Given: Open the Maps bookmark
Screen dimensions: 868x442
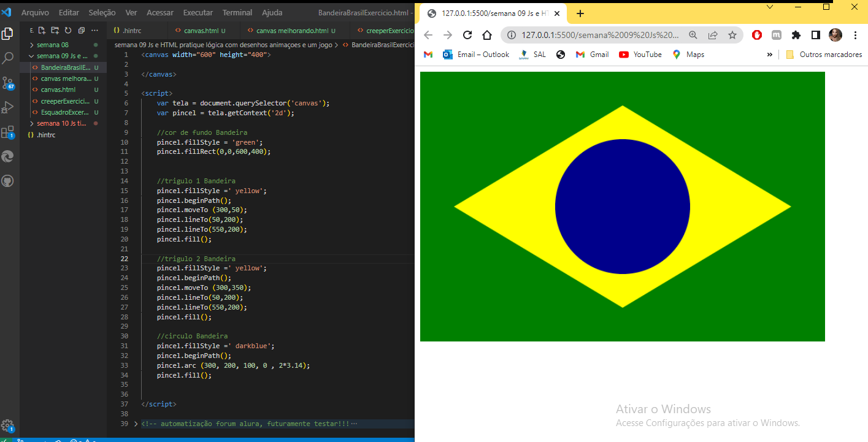Looking at the screenshot, I should click(x=688, y=55).
